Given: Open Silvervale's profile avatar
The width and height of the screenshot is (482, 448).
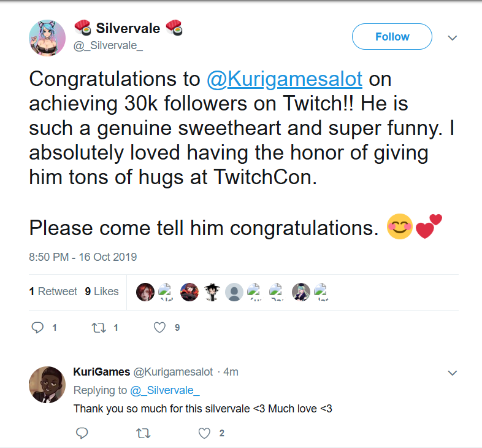Looking at the screenshot, I should [47, 37].
